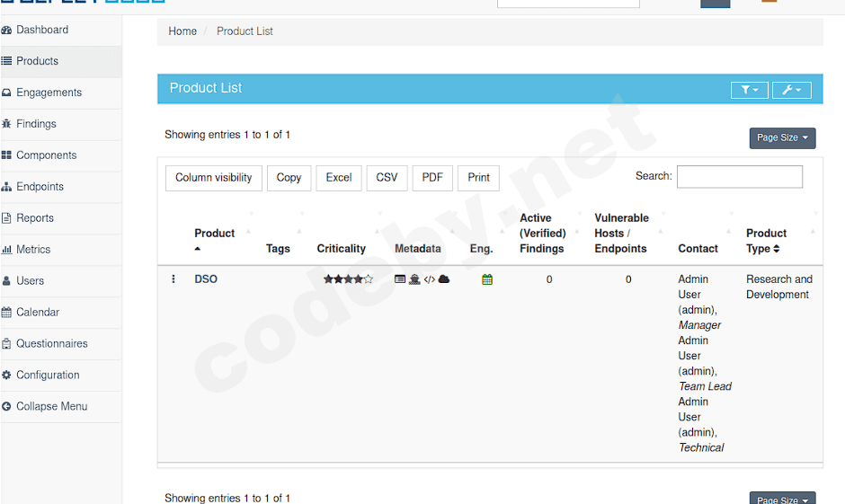Click the Home breadcrumb link
The image size is (845, 504).
[182, 31]
